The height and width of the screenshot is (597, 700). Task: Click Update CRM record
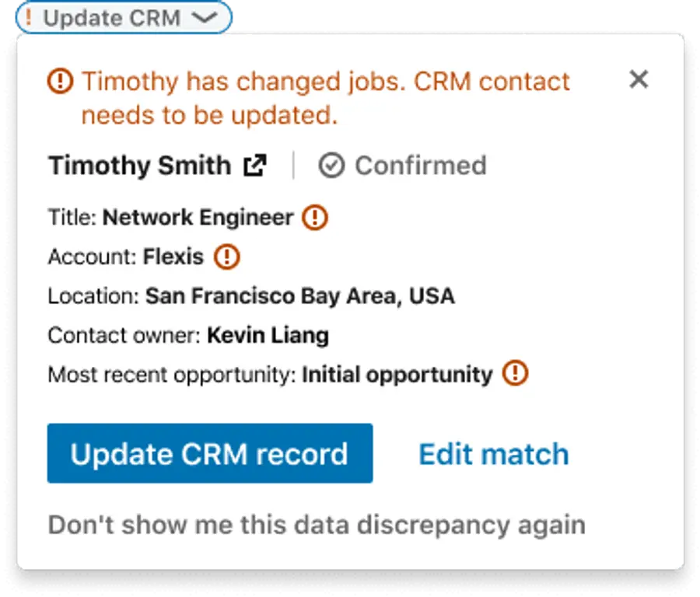[210, 454]
